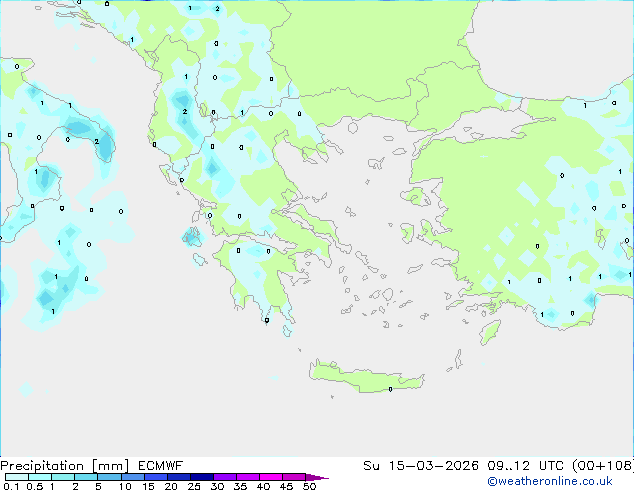Click the island of Crete on the map
The image size is (634, 490).
(x=366, y=376)
